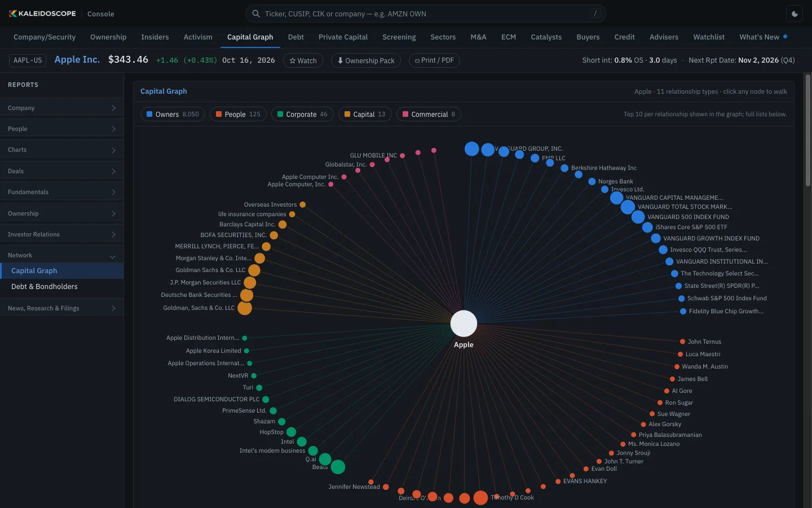This screenshot has height=508, width=812.
Task: Click the AAPL-US ticker badge
Action: tap(28, 60)
